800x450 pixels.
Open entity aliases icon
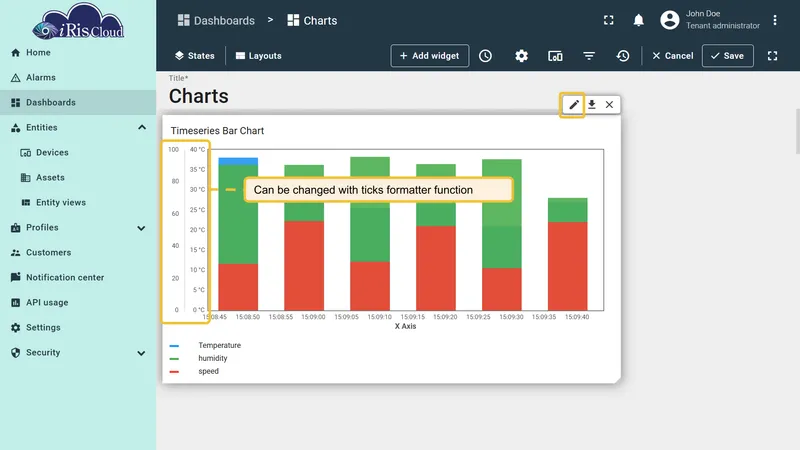click(x=555, y=56)
